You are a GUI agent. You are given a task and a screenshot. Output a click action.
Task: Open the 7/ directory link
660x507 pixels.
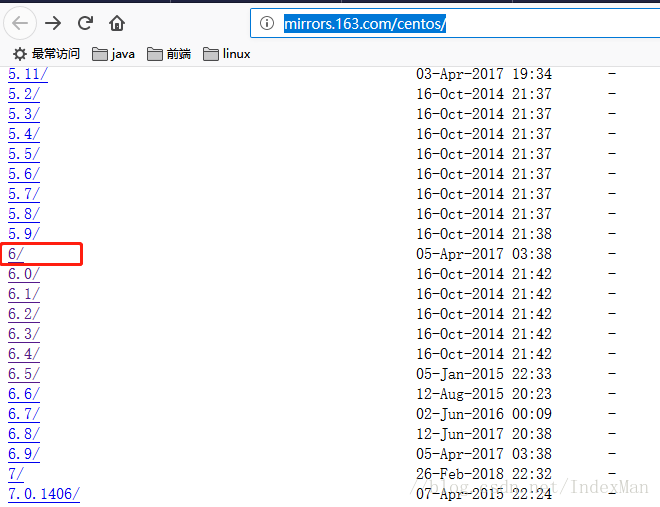tap(16, 474)
